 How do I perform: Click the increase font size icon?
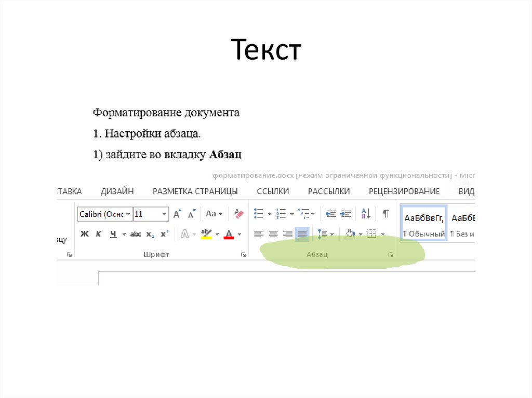coord(177,214)
